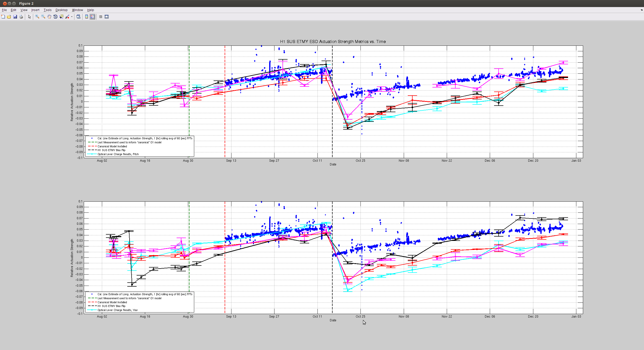Open the Edit menu
This screenshot has width=644, height=350.
pos(13,10)
